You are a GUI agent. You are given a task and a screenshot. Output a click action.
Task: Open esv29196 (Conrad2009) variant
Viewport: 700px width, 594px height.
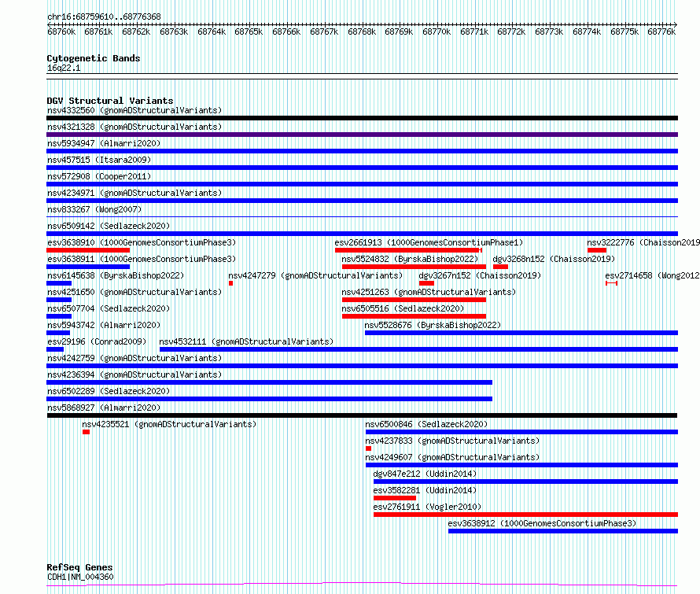97,341
